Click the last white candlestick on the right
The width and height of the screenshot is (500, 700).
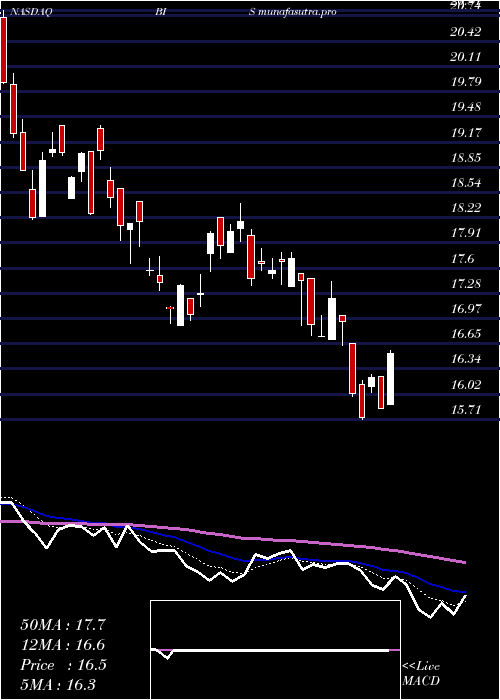[x=391, y=378]
